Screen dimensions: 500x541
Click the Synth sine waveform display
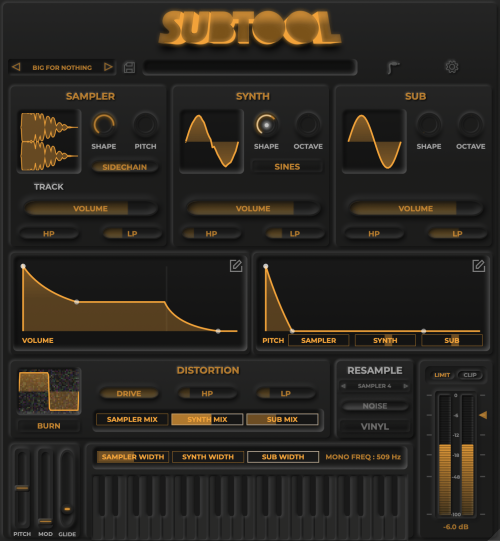(212, 141)
